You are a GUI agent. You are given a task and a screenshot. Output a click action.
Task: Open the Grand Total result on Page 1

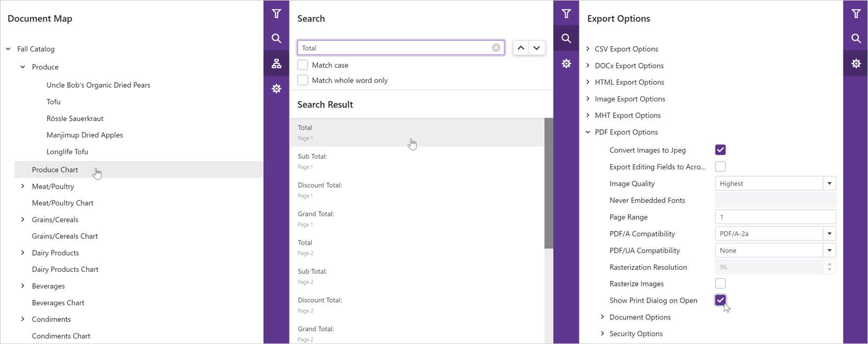[316, 218]
